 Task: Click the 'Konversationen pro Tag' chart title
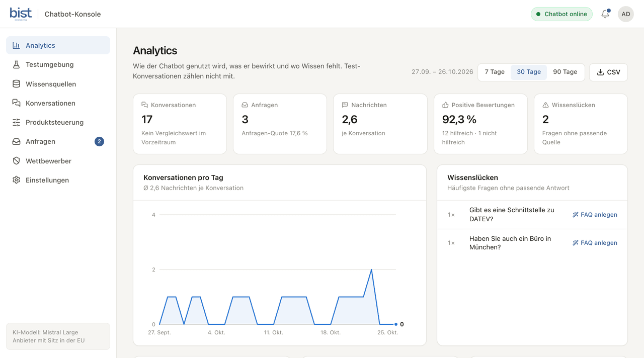[x=183, y=177]
